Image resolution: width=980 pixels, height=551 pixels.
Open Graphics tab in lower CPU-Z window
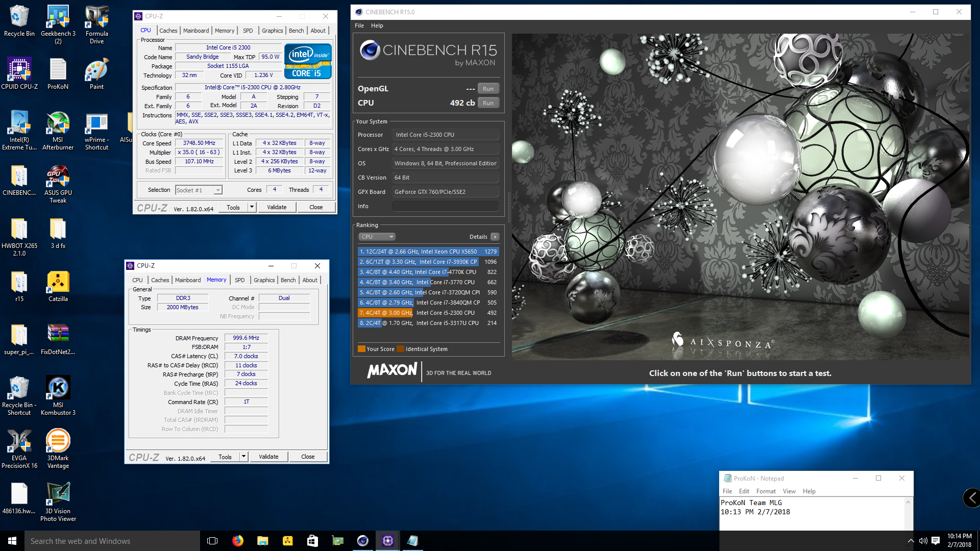coord(264,280)
